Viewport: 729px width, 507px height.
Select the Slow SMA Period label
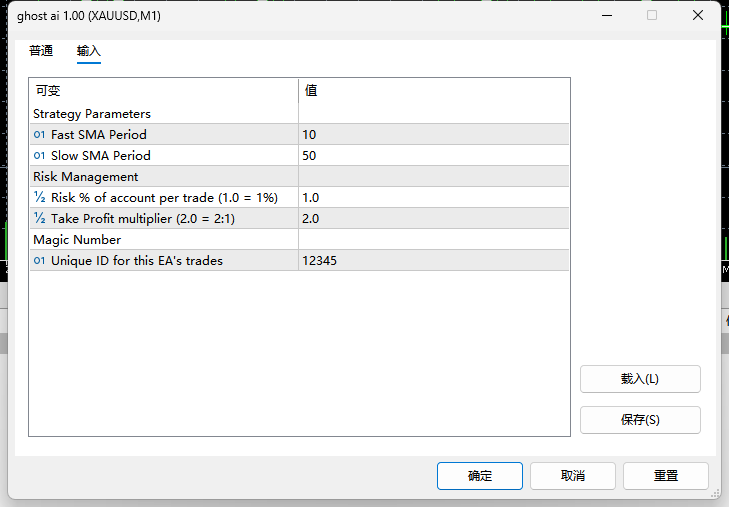101,155
